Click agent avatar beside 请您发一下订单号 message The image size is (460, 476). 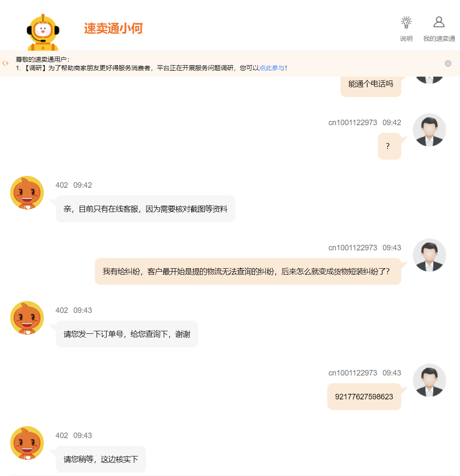[27, 318]
